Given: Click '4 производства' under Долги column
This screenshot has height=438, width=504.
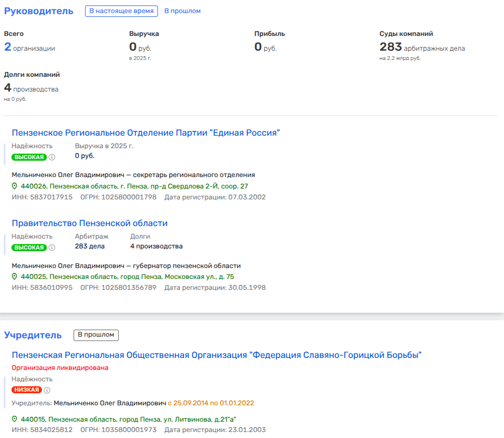Looking at the screenshot, I should coord(156,246).
